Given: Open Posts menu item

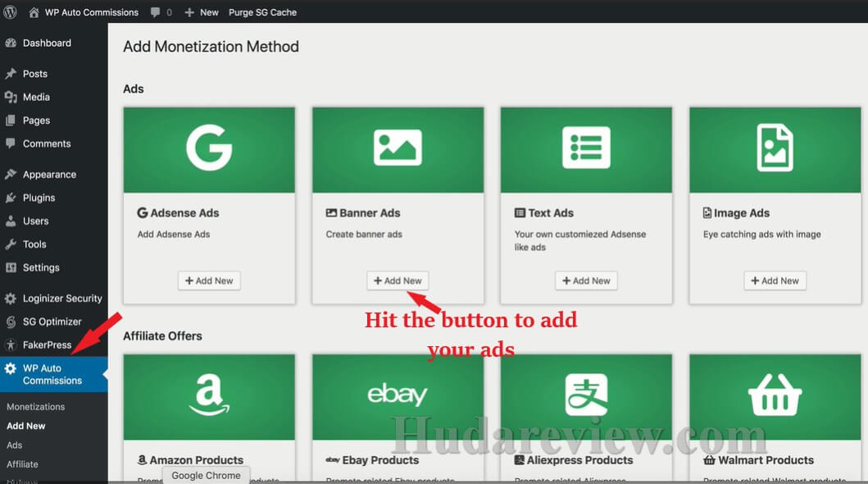Looking at the screenshot, I should 54,74.
